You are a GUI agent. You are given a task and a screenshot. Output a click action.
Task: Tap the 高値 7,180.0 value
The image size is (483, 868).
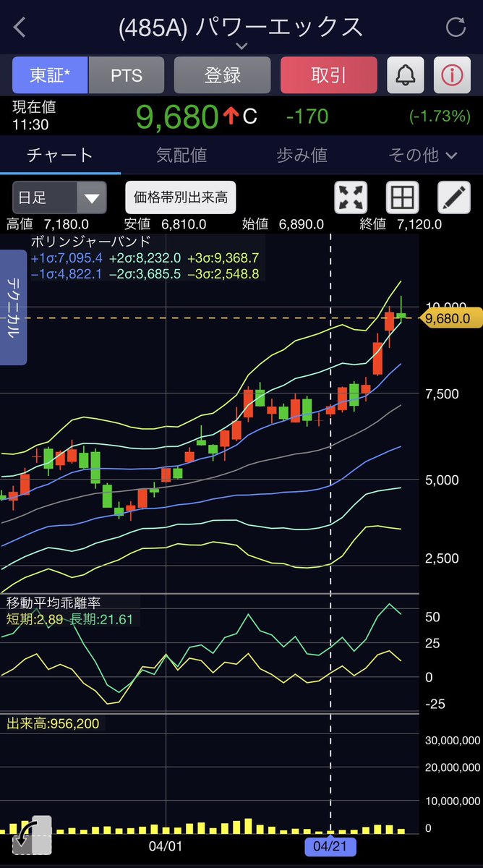click(48, 224)
